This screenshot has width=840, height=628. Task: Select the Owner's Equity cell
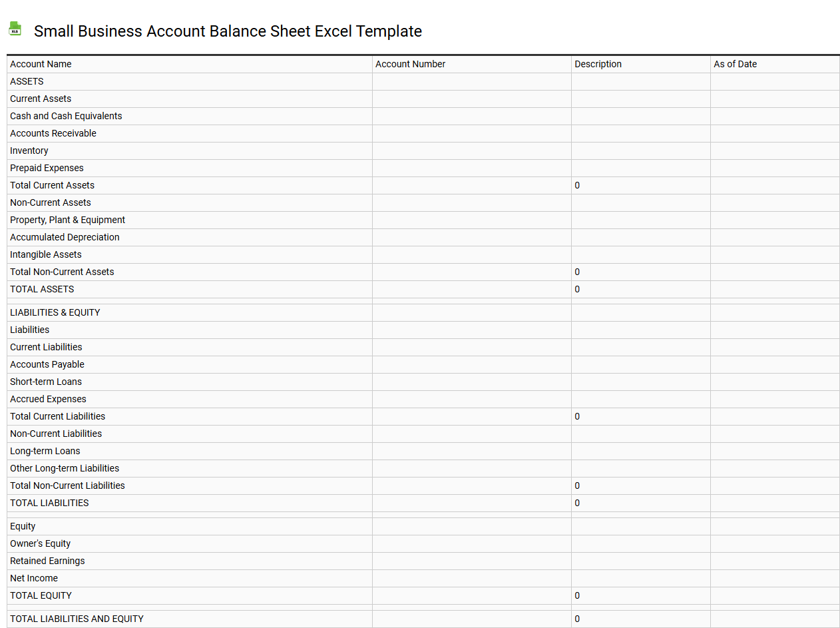(x=40, y=543)
